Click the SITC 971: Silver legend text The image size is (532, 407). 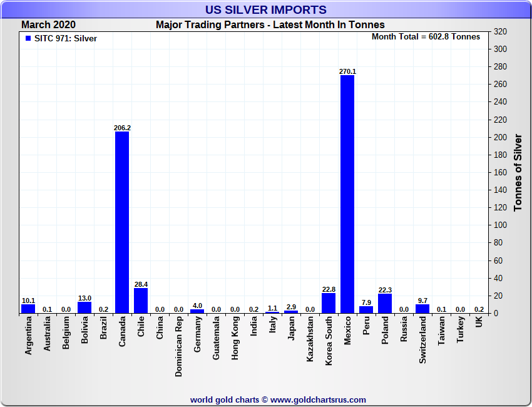[66, 38]
